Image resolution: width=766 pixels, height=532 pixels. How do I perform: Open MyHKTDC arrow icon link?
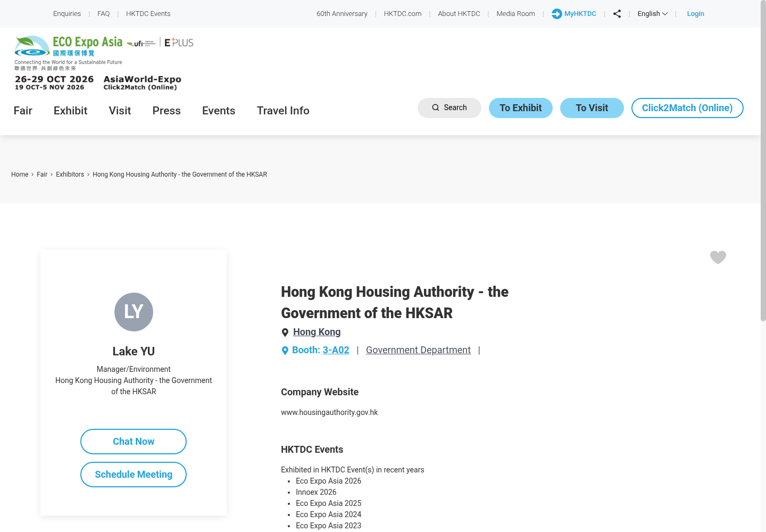(574, 14)
